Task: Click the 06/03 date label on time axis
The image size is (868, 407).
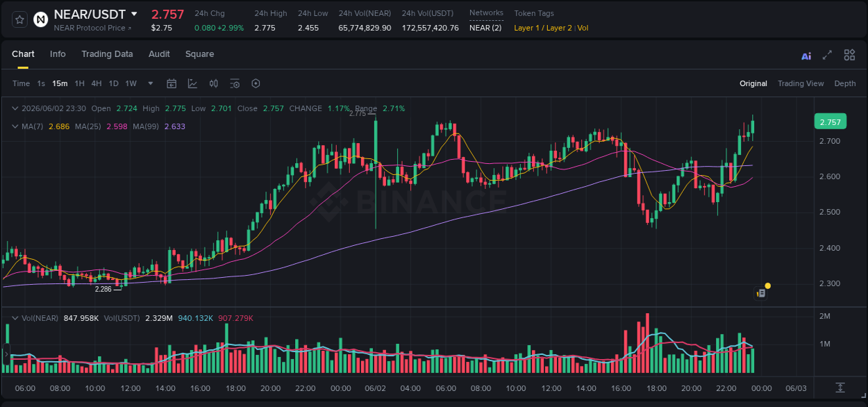Action: coord(796,388)
